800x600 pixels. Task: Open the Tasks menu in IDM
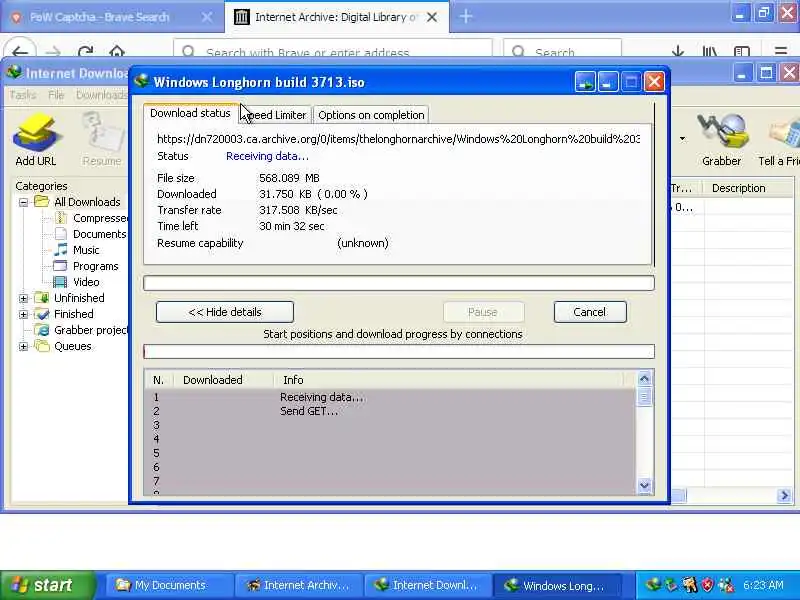(x=23, y=95)
